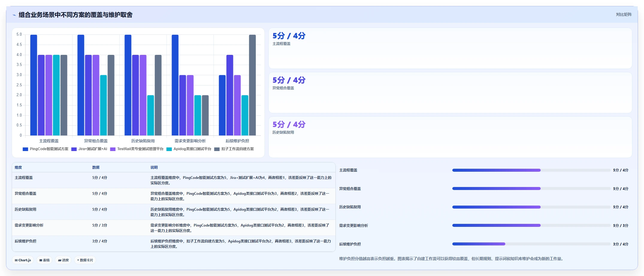644x276 pixels.
Task: Toggle the TestRail类专业测试管理平台 legend entry
Action: [137, 149]
